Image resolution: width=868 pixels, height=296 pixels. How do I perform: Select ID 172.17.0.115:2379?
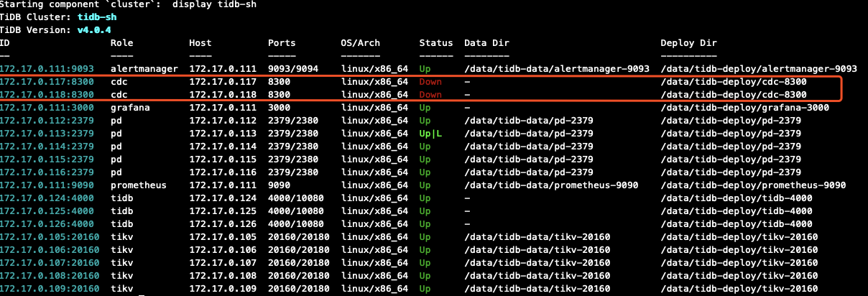[x=47, y=159]
